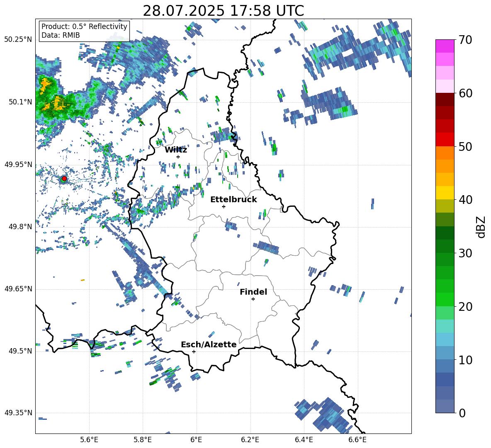Image resolution: width=491 pixels, height=448 pixels.
Task: Click the Product: 0.5° Reflectivity text
Action: click(84, 27)
